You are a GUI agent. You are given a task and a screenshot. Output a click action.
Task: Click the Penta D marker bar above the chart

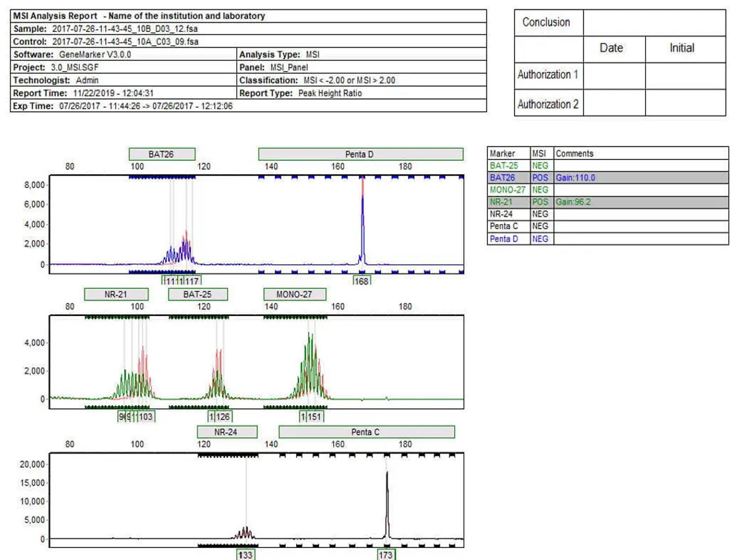[x=360, y=154]
